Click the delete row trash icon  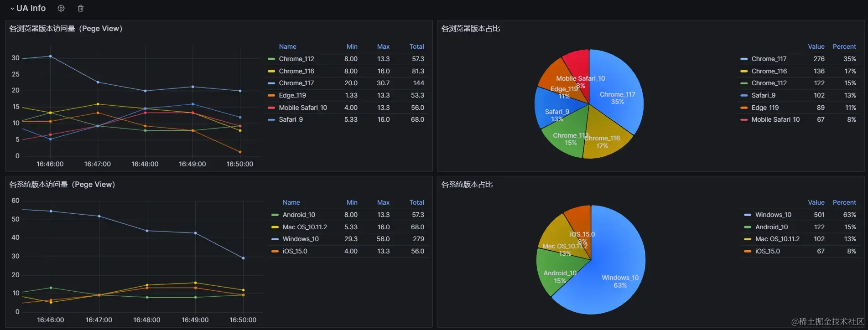tap(81, 8)
